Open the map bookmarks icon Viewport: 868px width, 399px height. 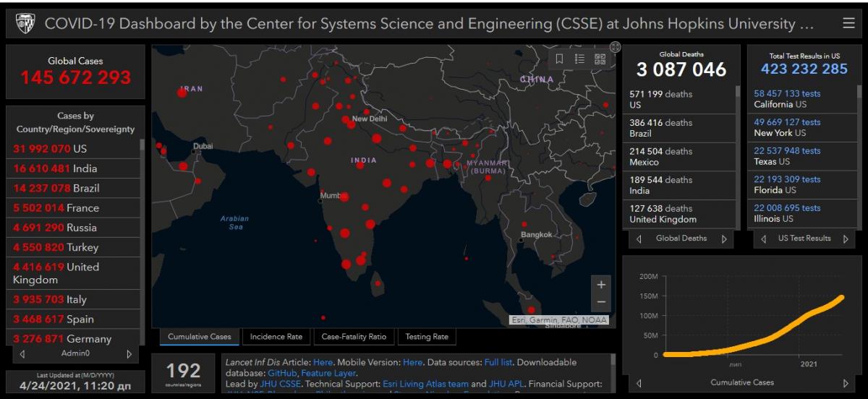[559, 59]
